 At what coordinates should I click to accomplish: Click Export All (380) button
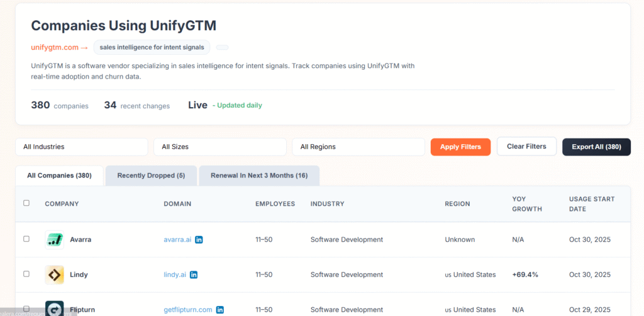pos(596,147)
